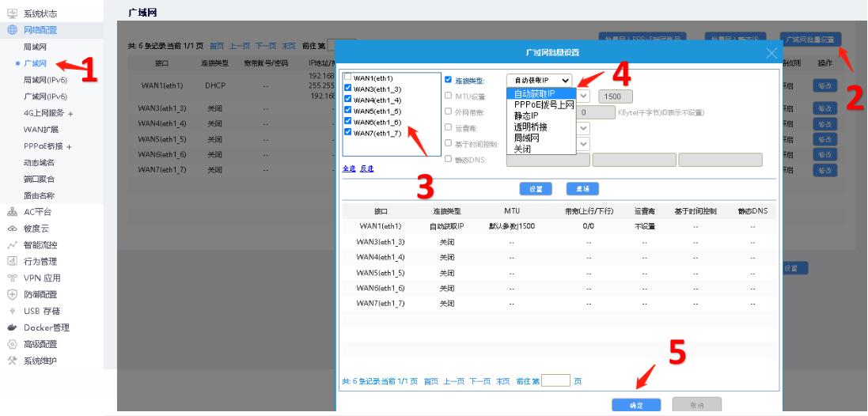This screenshot has width=868, height=416.
Task: Enable the 外网带宽 checkbox
Action: pyautogui.click(x=449, y=112)
